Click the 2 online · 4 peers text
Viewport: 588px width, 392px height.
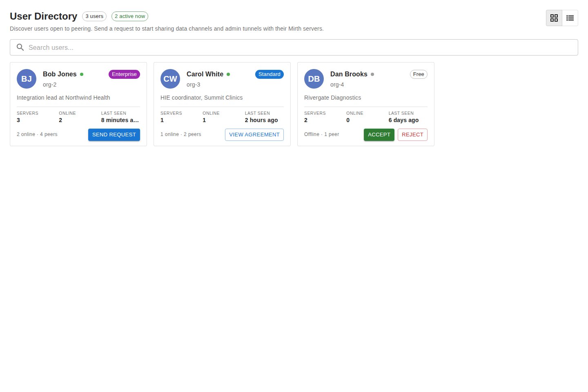pyautogui.click(x=37, y=134)
